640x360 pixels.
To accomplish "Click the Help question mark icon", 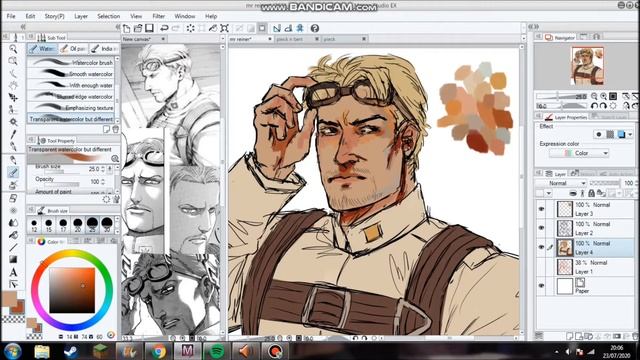I will [314, 28].
